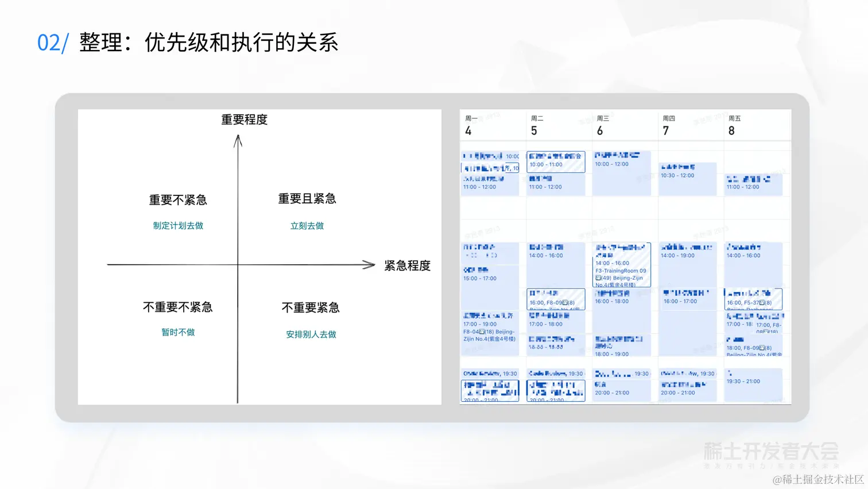Select the 周一 4 day header

[x=472, y=125]
